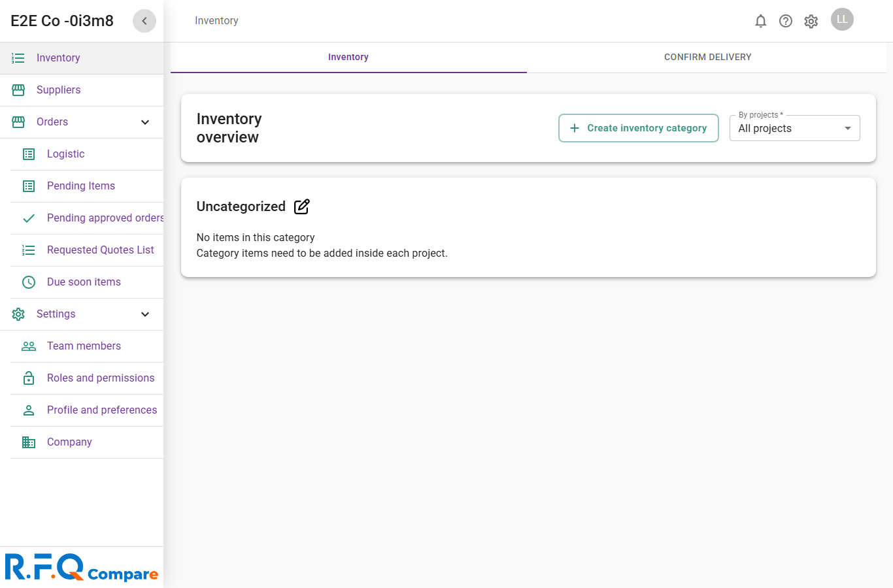Open help question mark icon

tap(786, 21)
